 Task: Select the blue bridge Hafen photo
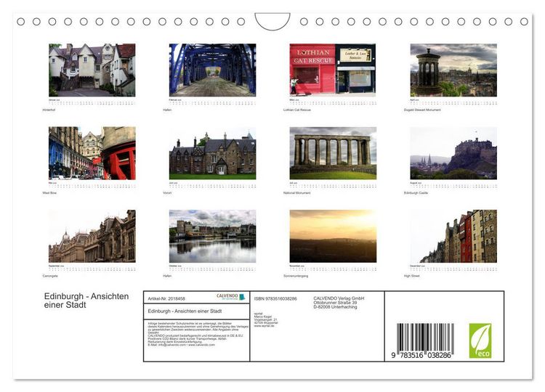pos(212,70)
